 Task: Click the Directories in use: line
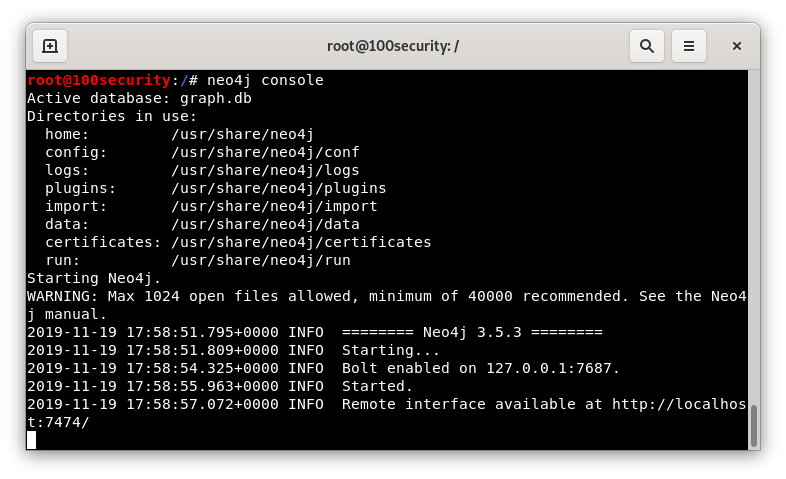click(112, 116)
